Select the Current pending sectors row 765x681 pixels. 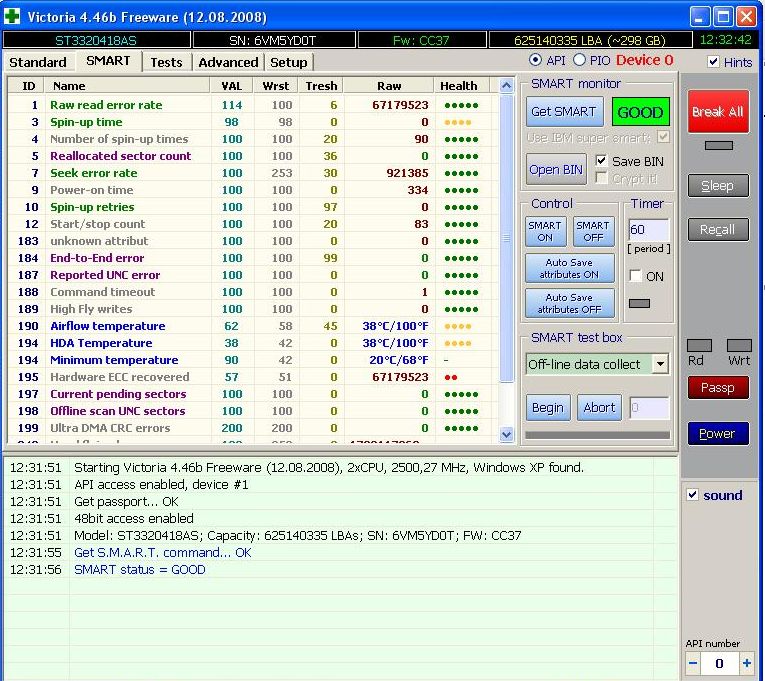253,394
